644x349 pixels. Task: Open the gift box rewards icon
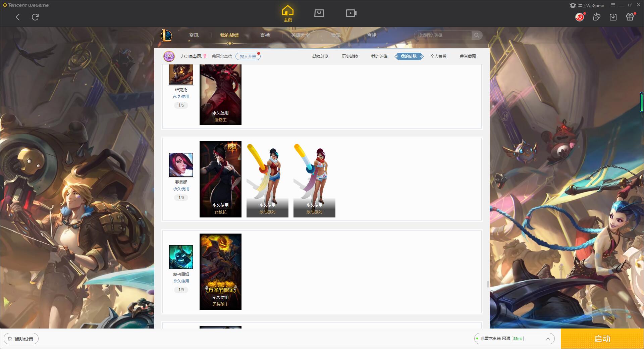tap(630, 17)
